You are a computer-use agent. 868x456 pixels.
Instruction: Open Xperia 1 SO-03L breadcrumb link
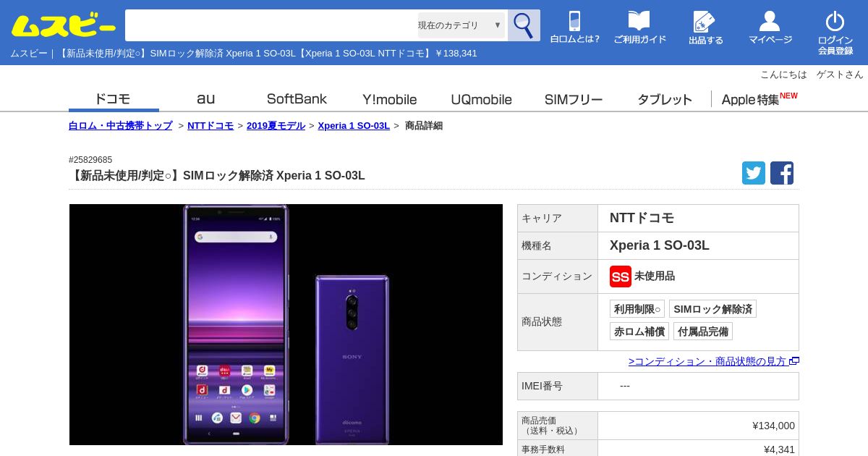point(354,126)
